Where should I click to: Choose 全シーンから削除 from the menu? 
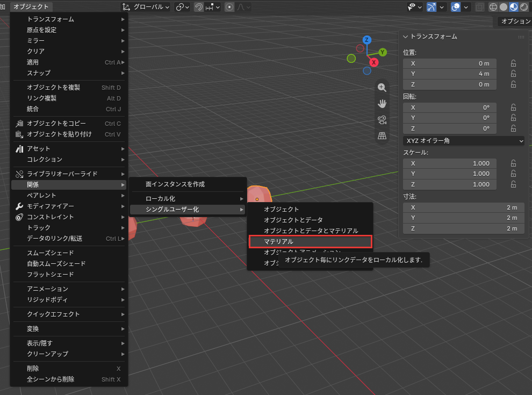pos(69,379)
